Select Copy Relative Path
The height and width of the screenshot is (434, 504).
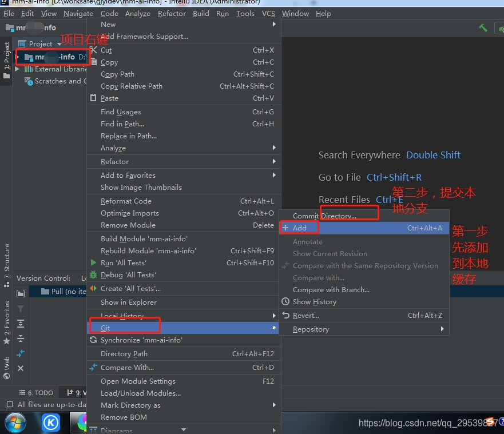(182, 86)
